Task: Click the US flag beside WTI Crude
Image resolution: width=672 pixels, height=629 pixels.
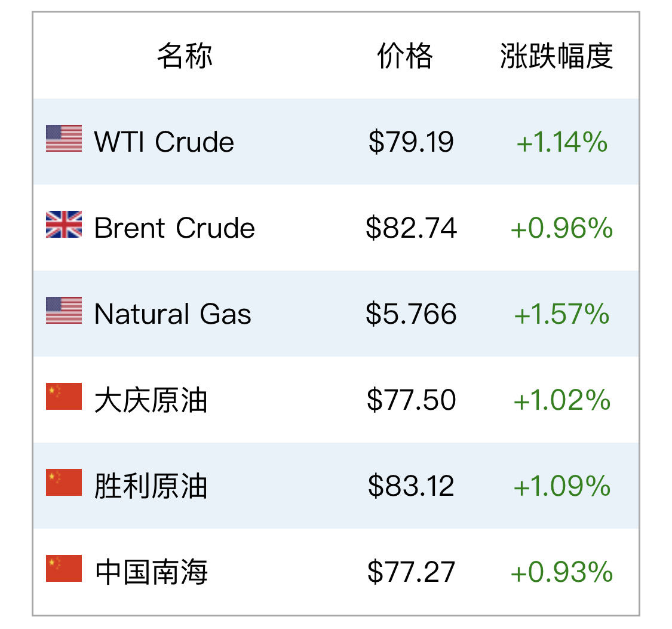Action: tap(64, 139)
